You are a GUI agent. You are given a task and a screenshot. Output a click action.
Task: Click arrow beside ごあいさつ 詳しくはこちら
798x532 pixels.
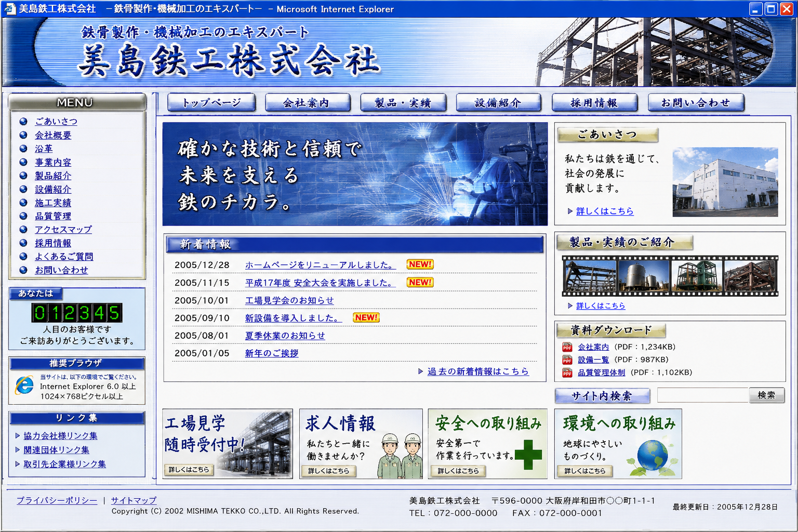point(570,211)
